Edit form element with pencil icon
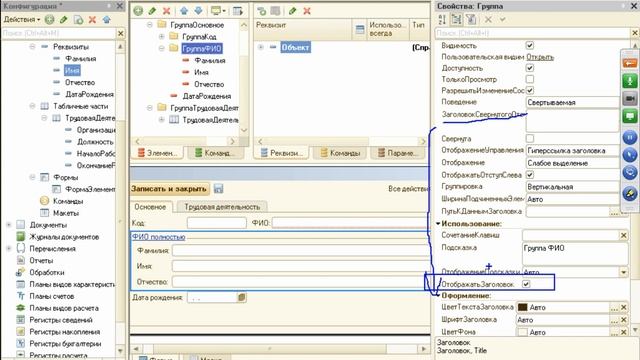This screenshot has height=360, width=640. [x=152, y=11]
